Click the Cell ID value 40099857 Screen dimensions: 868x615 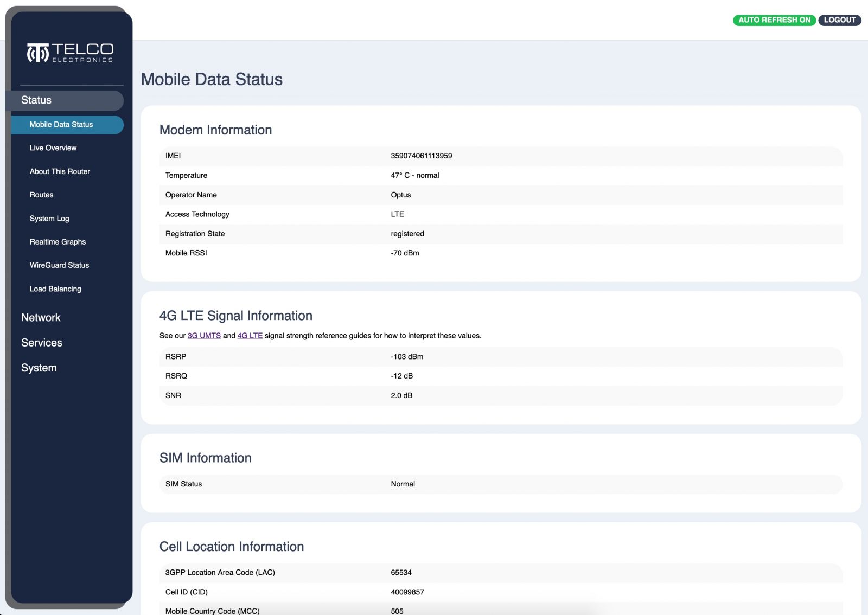(x=407, y=592)
